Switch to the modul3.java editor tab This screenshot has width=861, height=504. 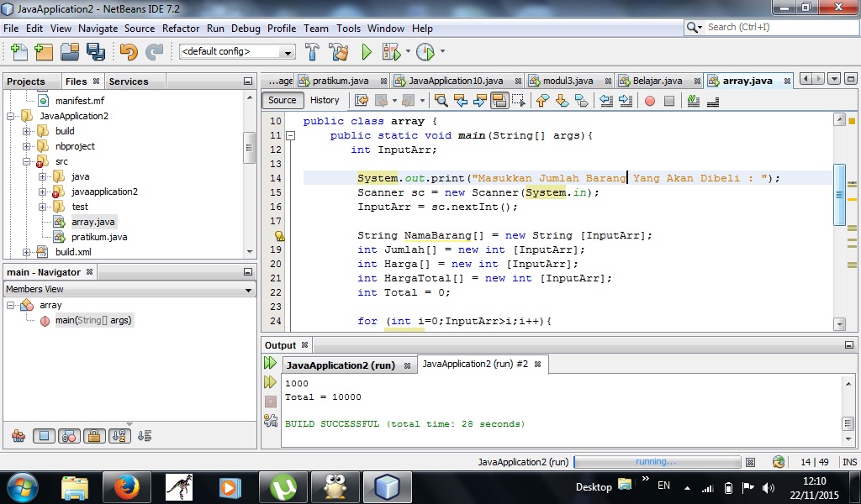pos(568,81)
